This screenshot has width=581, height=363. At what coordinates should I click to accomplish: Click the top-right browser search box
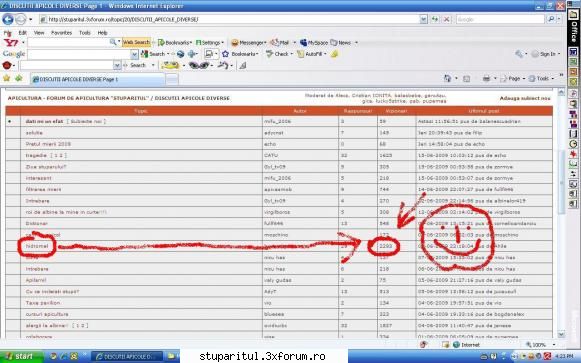pyautogui.click(x=500, y=19)
